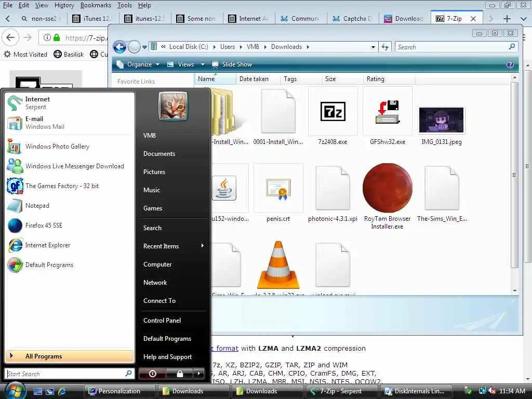This screenshot has width=532, height=399.
Task: Open the Views toolbar button
Action: click(181, 64)
